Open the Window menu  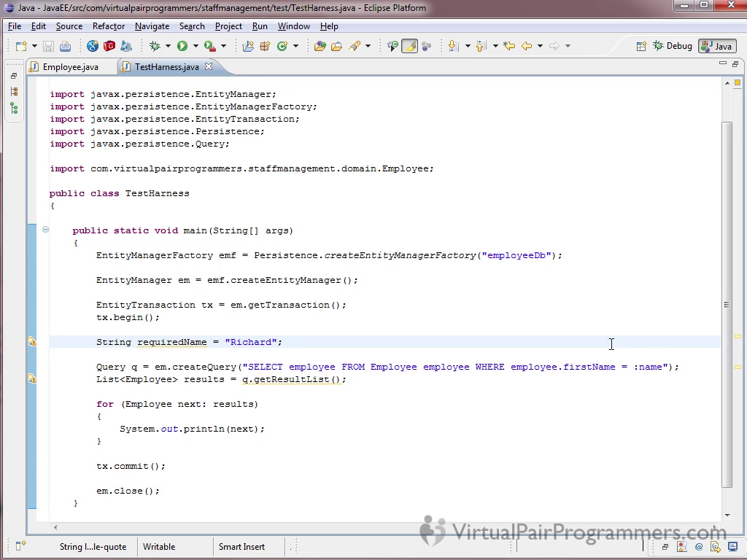pos(294,26)
